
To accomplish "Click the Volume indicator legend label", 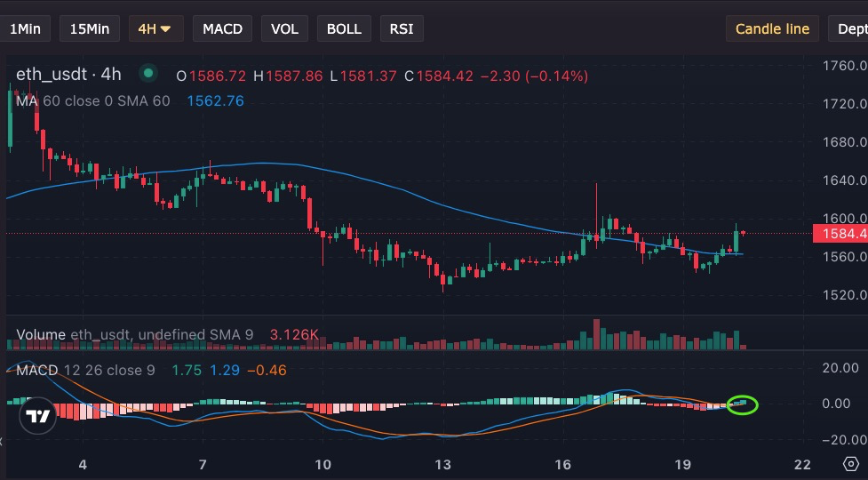I will [134, 334].
